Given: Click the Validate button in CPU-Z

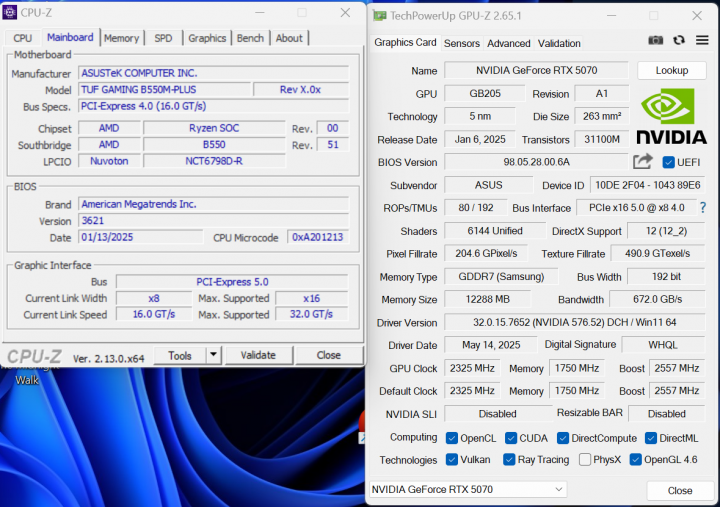Looking at the screenshot, I should click(258, 355).
